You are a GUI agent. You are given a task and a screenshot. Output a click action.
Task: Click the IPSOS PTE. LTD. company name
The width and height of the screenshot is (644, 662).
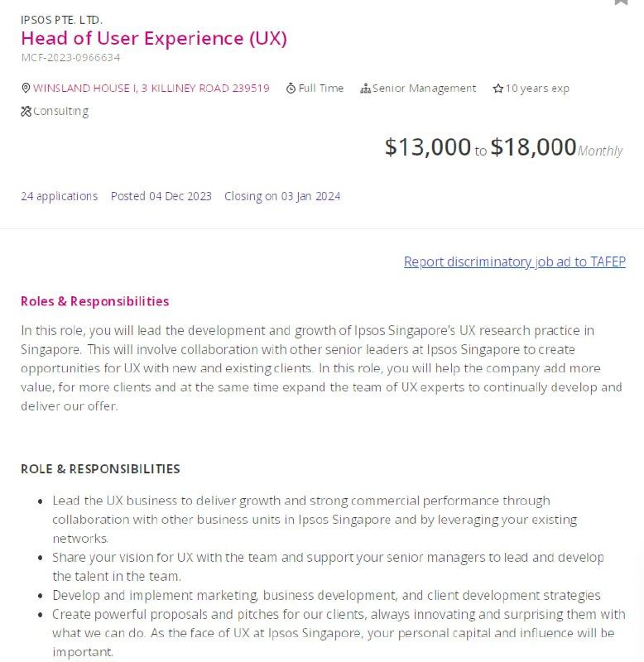(61, 20)
